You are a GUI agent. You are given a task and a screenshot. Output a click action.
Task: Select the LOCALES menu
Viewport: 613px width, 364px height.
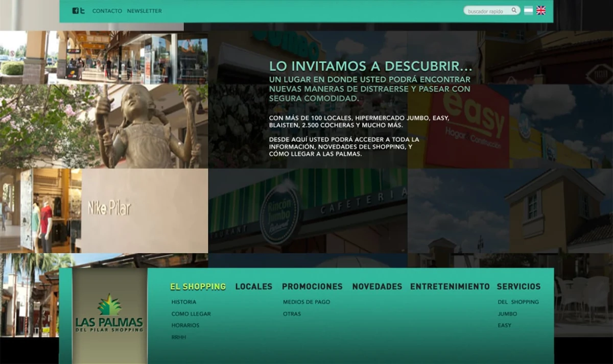(x=254, y=287)
